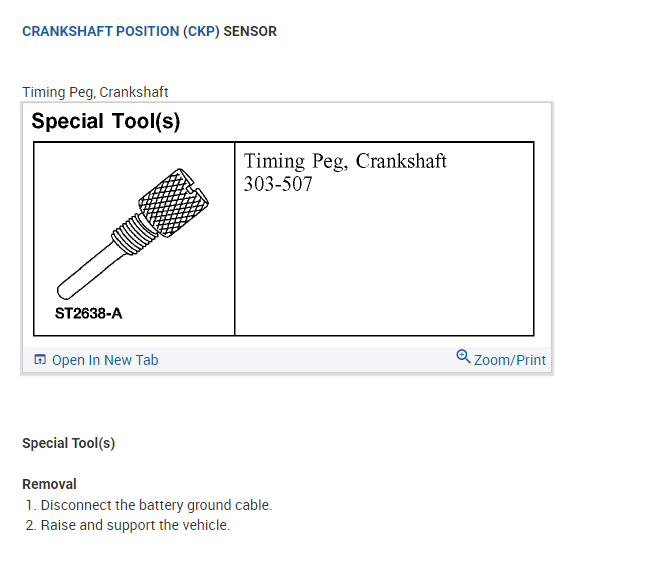Open the image in a new tab link
660x569 pixels.
tap(104, 360)
